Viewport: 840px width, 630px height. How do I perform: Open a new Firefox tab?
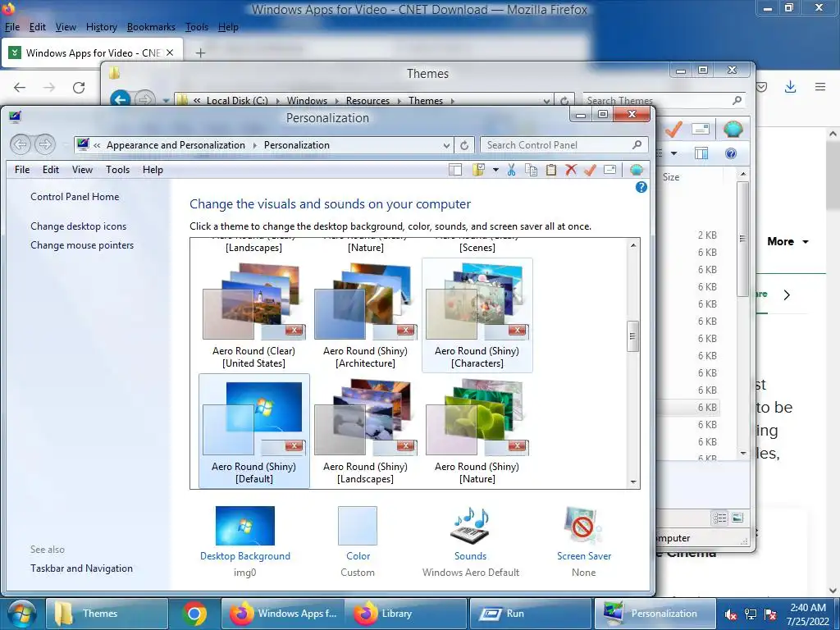coord(200,52)
